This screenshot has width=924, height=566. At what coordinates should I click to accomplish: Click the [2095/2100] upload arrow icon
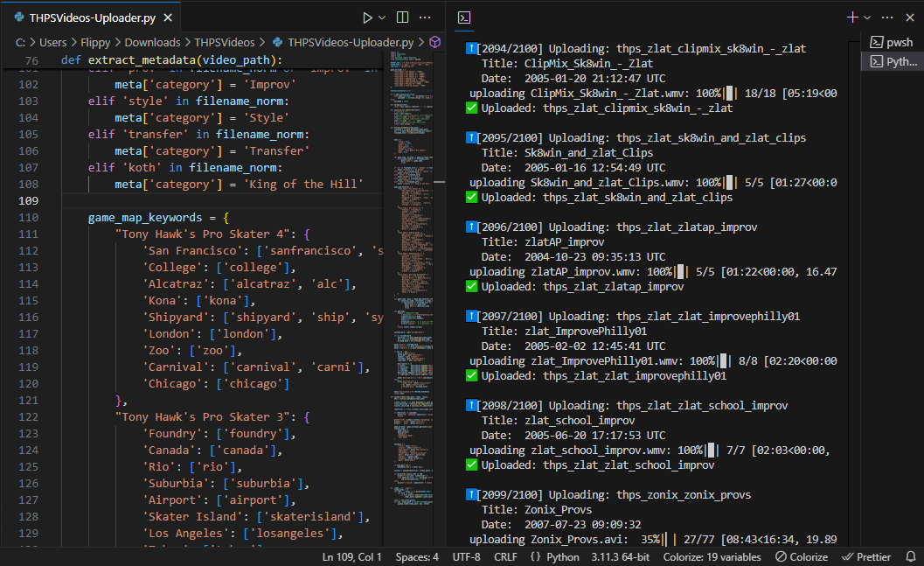(471, 137)
